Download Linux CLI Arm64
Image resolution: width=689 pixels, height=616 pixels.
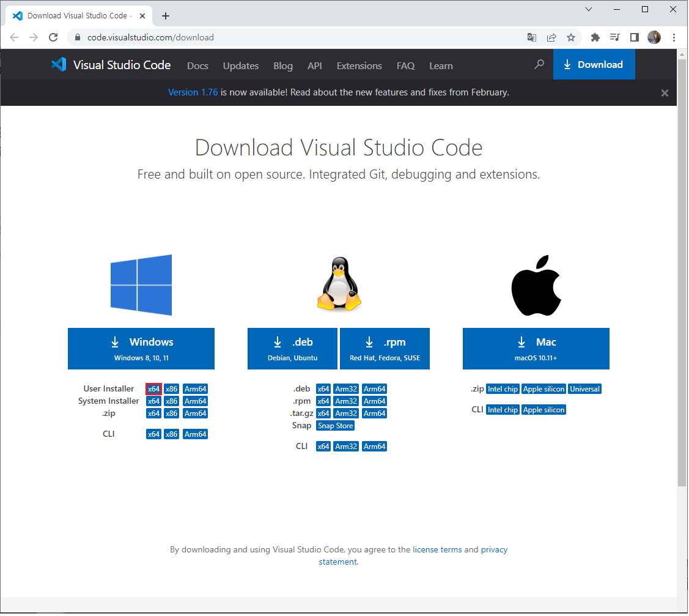click(374, 447)
